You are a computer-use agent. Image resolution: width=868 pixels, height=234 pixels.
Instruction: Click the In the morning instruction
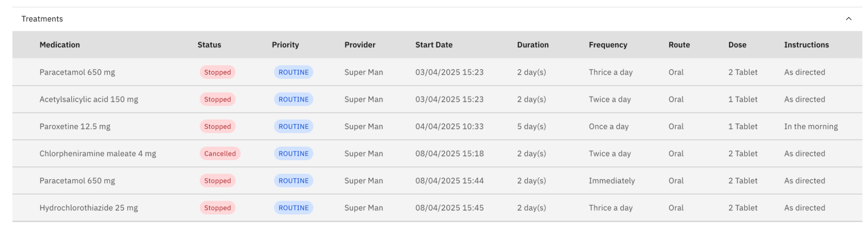(x=811, y=127)
